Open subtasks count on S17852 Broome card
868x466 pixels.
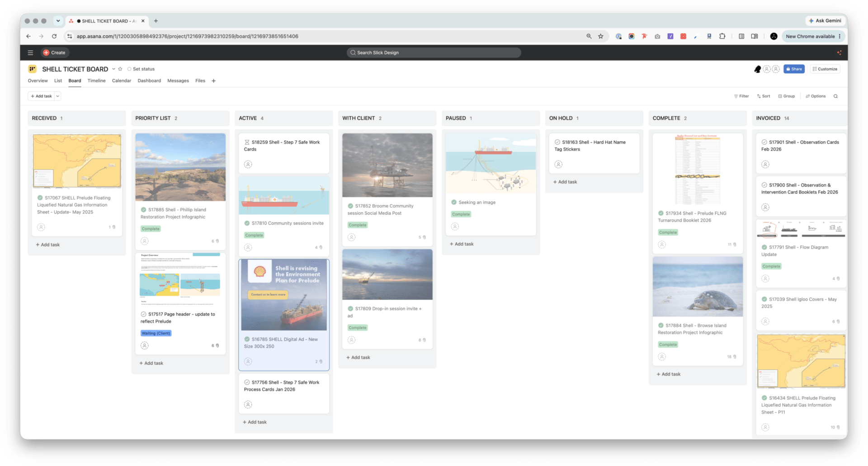pyautogui.click(x=422, y=237)
